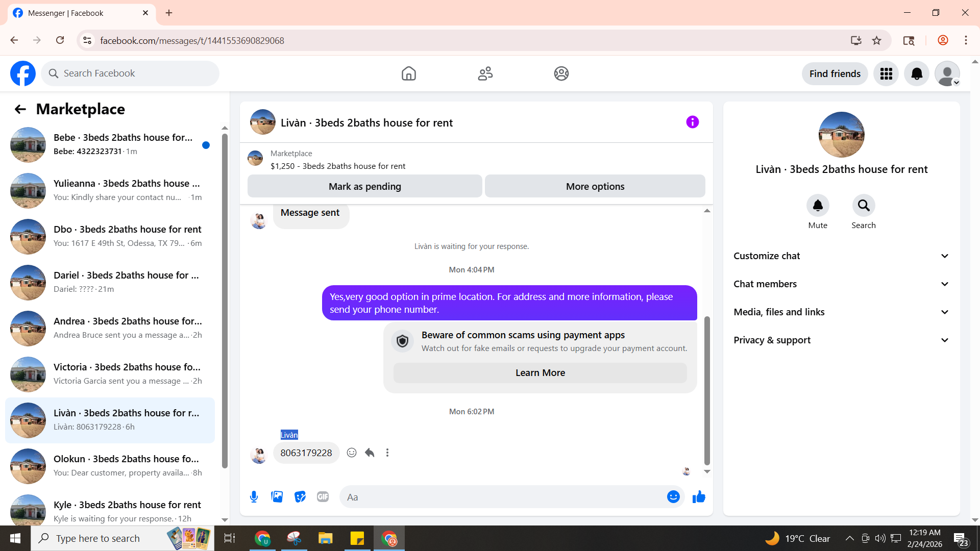Click Learn More about scams
Screen dimensions: 980x551
click(x=540, y=373)
